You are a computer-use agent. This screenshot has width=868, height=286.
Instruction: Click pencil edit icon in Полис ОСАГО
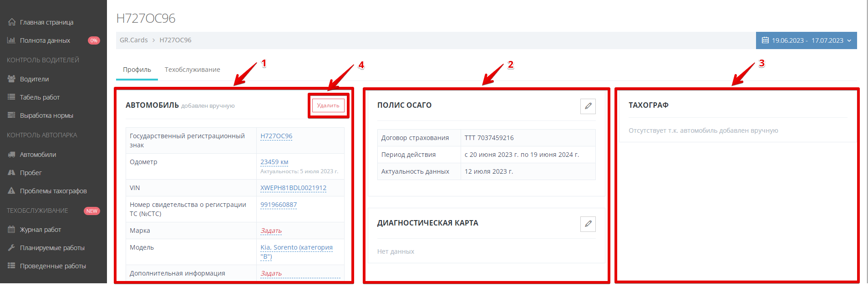pyautogui.click(x=588, y=106)
